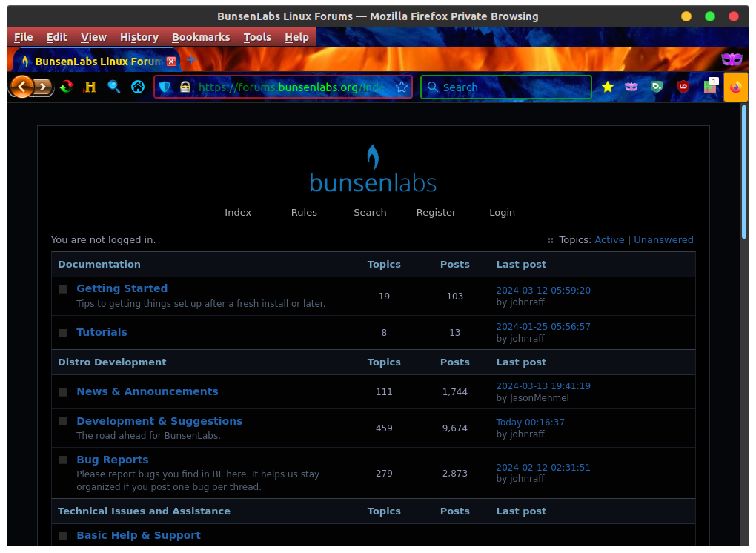
Task: Open the Login page
Action: (502, 213)
